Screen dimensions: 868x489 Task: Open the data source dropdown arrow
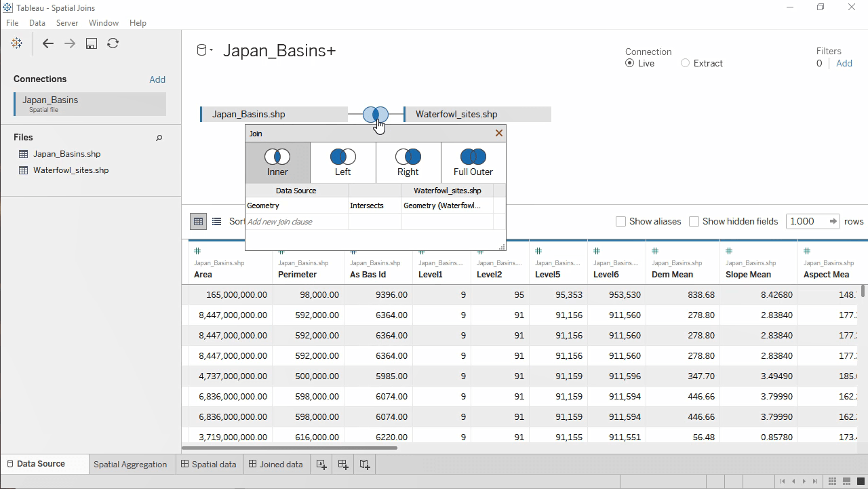[211, 51]
